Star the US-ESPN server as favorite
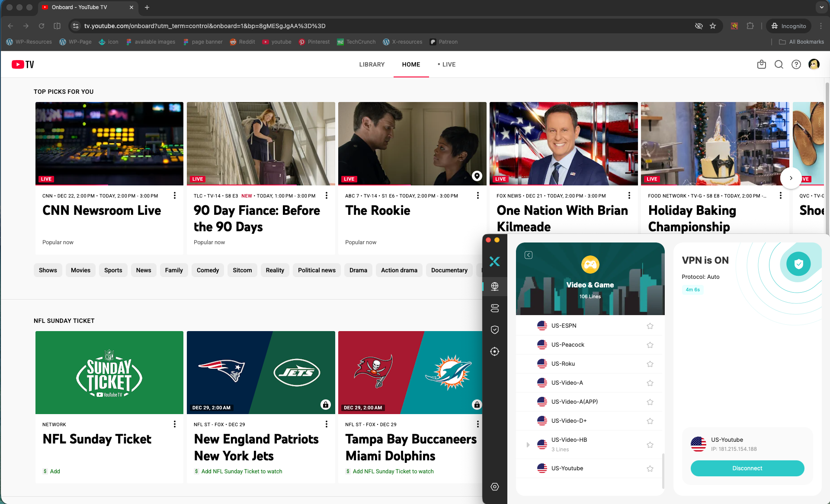 650,325
